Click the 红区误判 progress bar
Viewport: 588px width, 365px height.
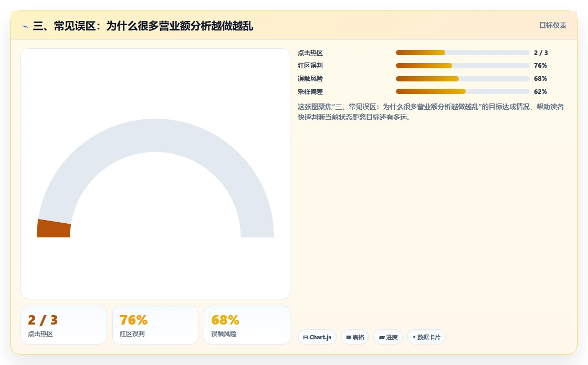[x=463, y=66]
